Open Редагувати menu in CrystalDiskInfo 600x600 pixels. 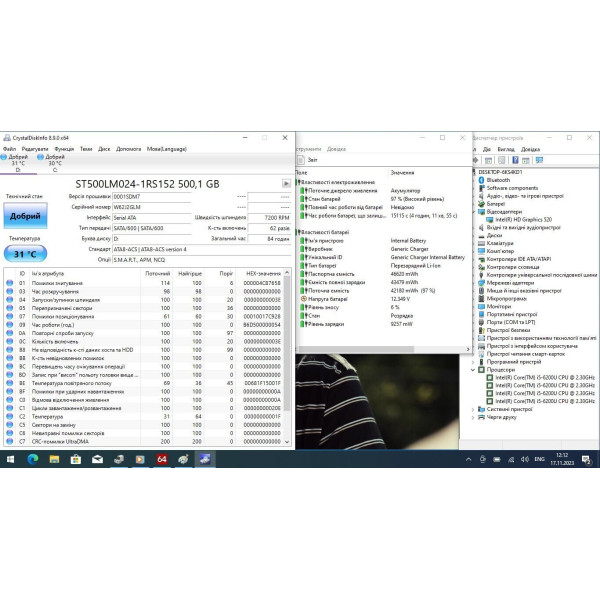[x=35, y=149]
